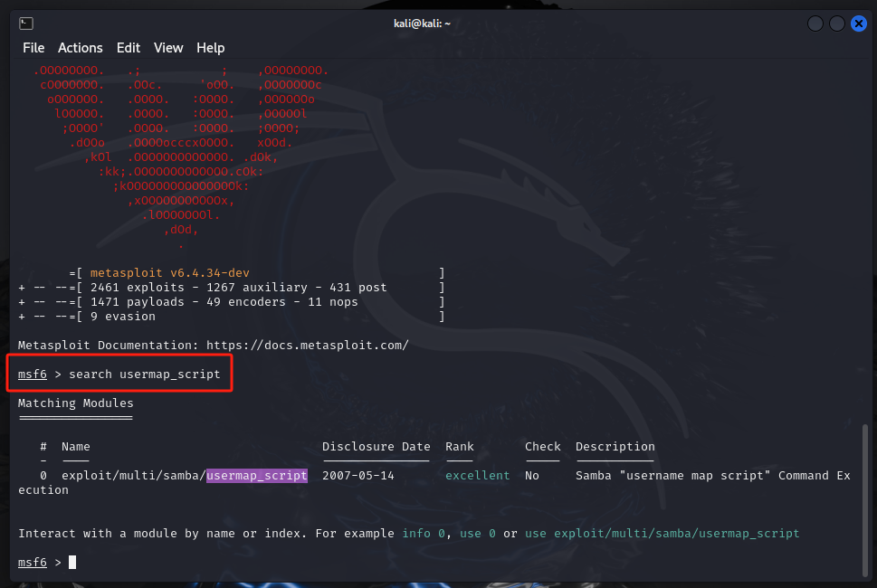This screenshot has width=877, height=588.
Task: Open the Actions menu
Action: pos(80,48)
